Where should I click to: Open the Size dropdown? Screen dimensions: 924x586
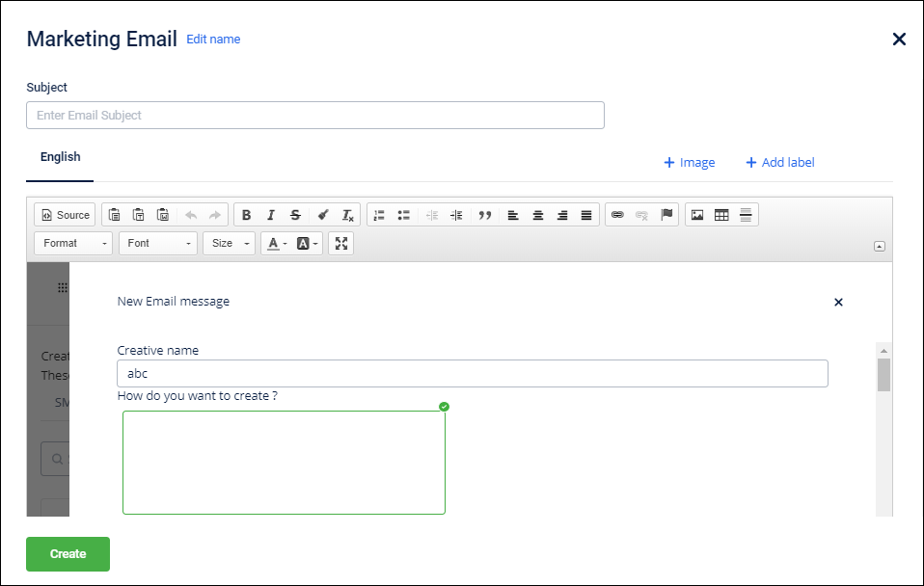[230, 243]
